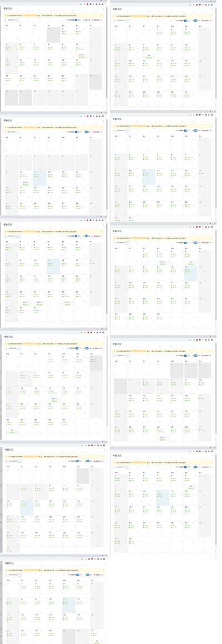
Task: Click the scrollbar beside the top-right calendar
Action: [x=216, y=53]
